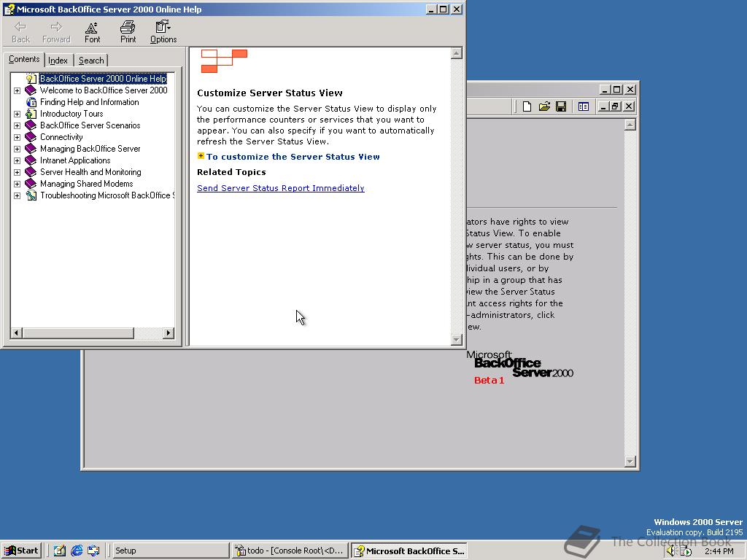Click the Intranet Applications book icon

[x=31, y=160]
